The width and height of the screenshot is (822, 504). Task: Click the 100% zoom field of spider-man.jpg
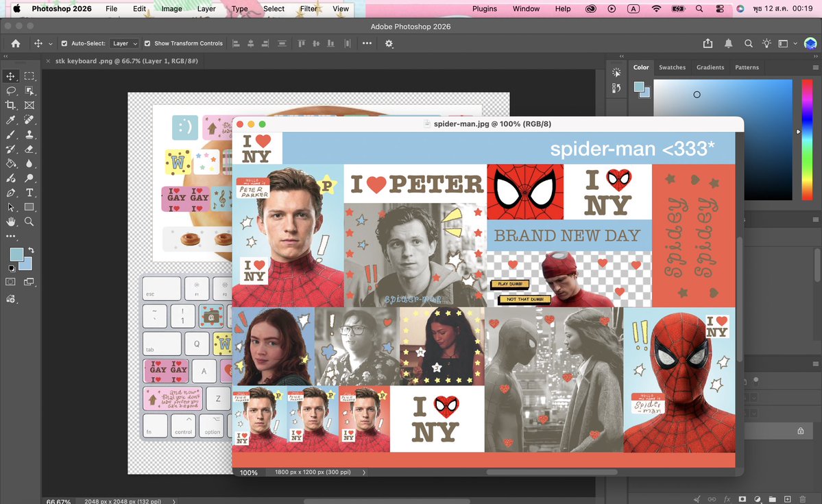click(x=248, y=472)
